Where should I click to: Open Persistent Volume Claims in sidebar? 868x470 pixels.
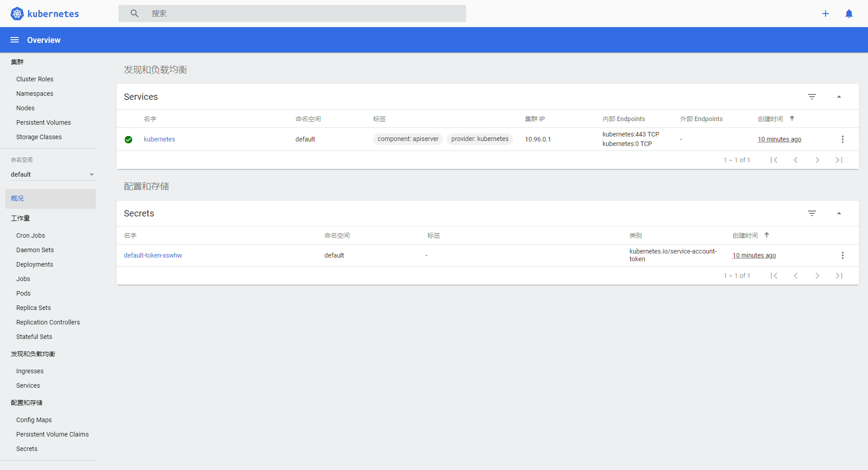(x=52, y=434)
